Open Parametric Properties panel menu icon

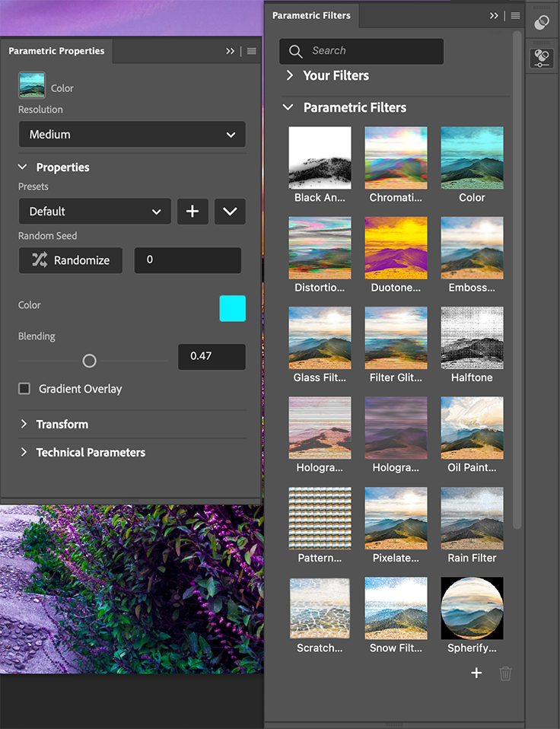tap(252, 51)
